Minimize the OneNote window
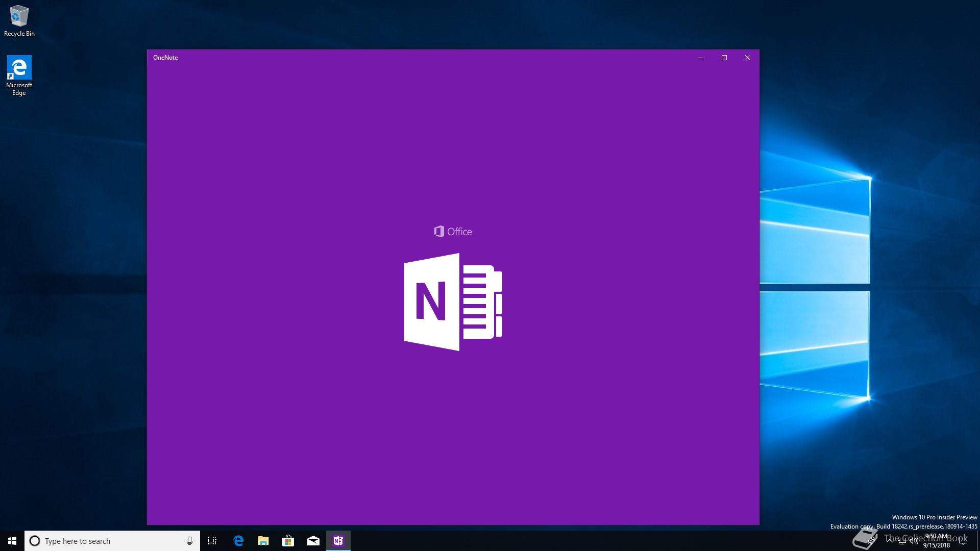Viewport: 980px width, 551px height. pos(701,58)
